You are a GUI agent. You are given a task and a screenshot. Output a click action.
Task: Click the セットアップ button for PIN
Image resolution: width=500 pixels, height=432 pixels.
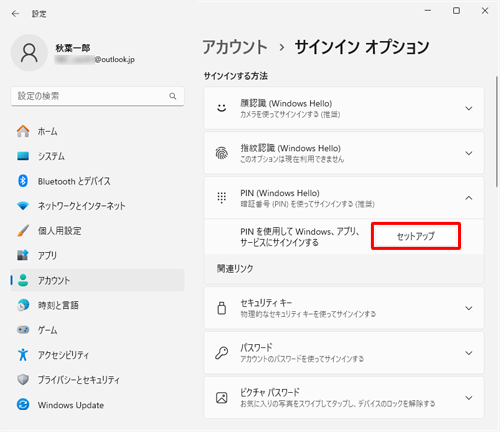[x=416, y=236]
